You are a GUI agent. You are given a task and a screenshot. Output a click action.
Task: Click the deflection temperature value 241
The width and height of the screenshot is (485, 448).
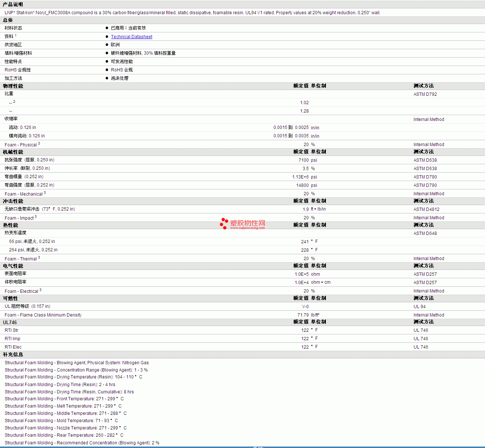[x=305, y=242]
